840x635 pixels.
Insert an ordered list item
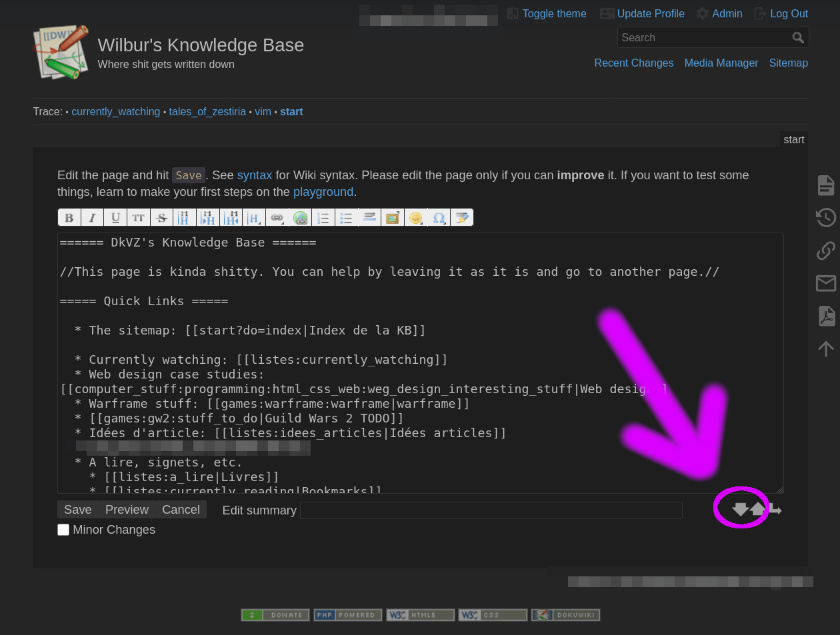coord(323,218)
